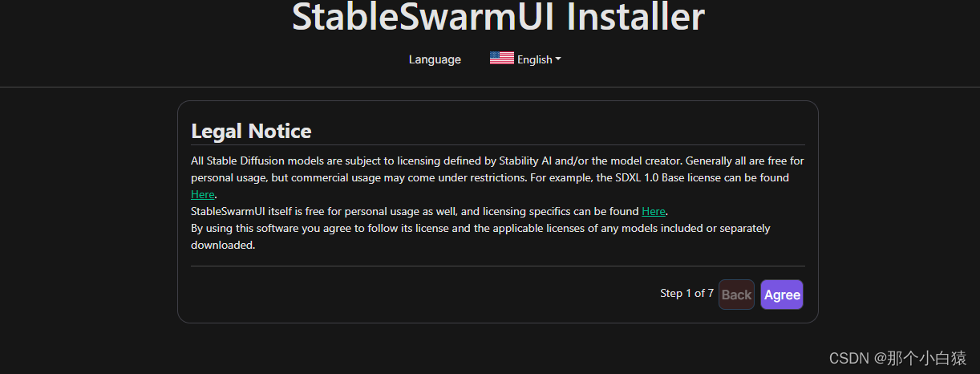
Task: Open the English language dropdown
Action: click(535, 59)
